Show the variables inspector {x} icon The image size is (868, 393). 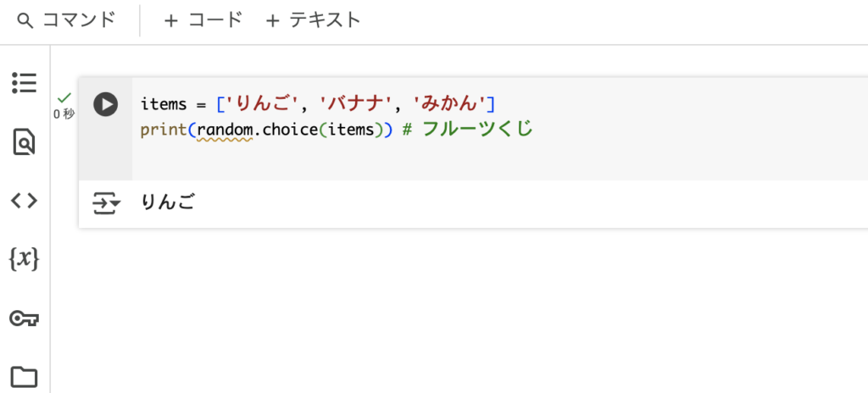click(x=25, y=259)
